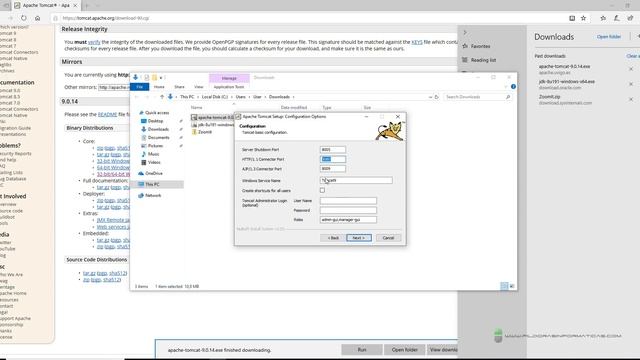Click Open folder in download notification bar
640x360 pixels.
click(404, 350)
